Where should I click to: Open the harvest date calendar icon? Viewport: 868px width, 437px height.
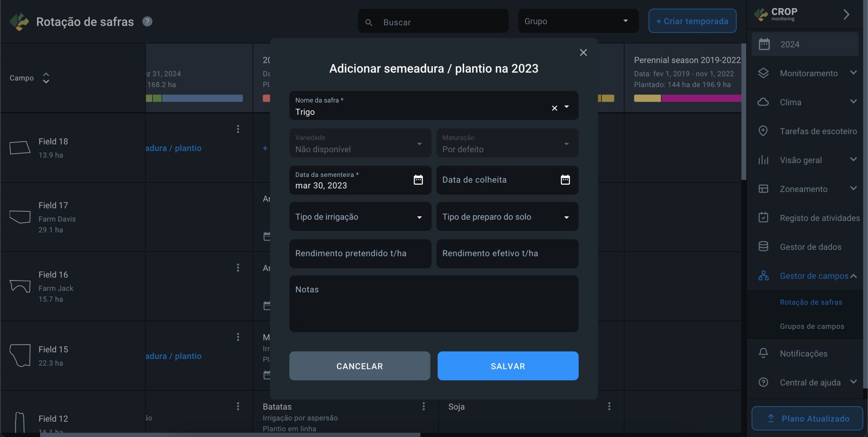565,180
